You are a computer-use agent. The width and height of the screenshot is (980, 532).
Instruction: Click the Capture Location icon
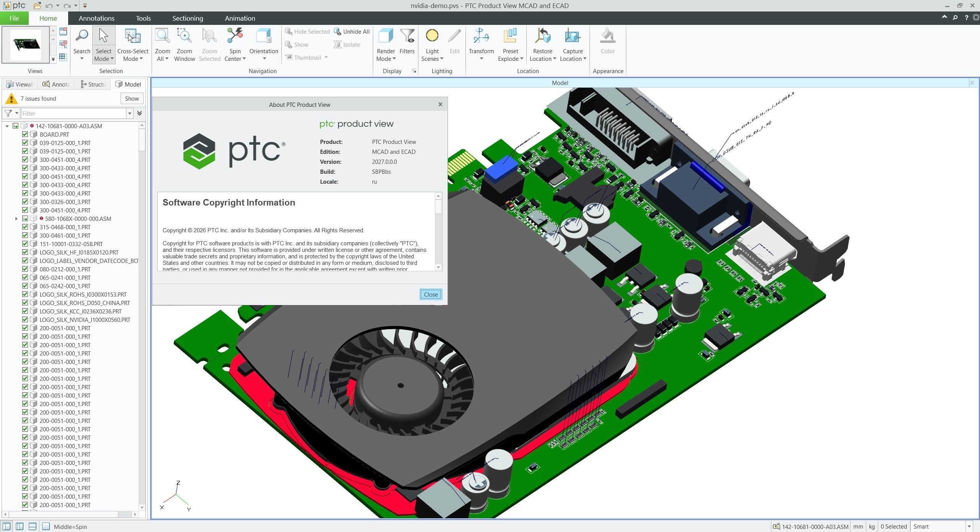(x=573, y=36)
